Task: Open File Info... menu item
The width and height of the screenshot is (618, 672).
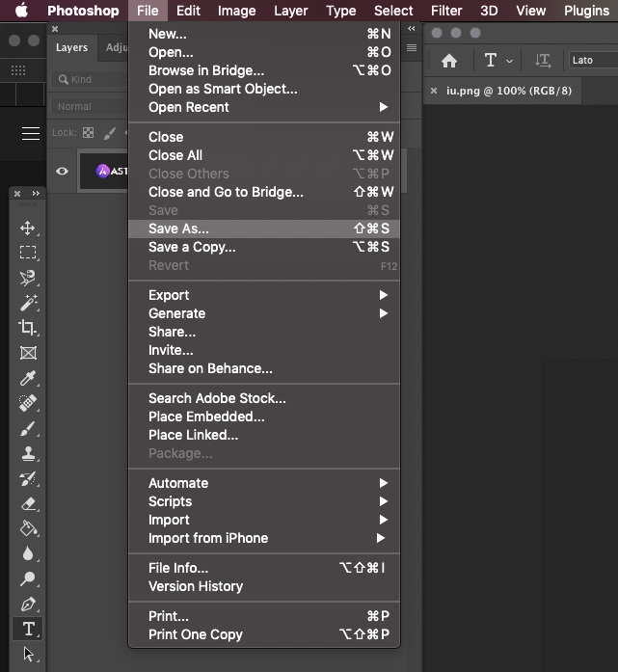Action: (264, 568)
